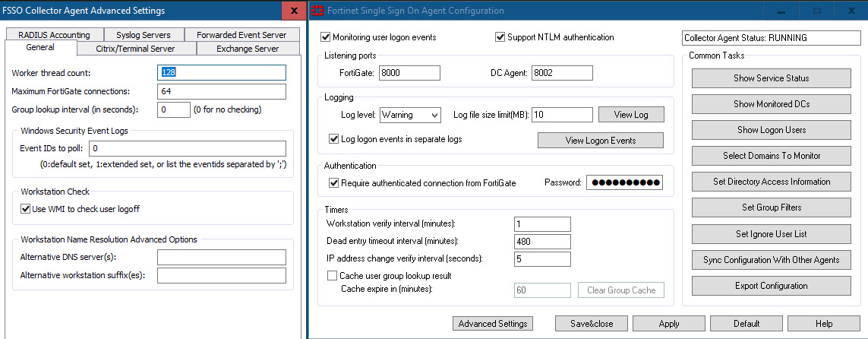Toggle Monitoring user logon events checkbox

pos(326,38)
